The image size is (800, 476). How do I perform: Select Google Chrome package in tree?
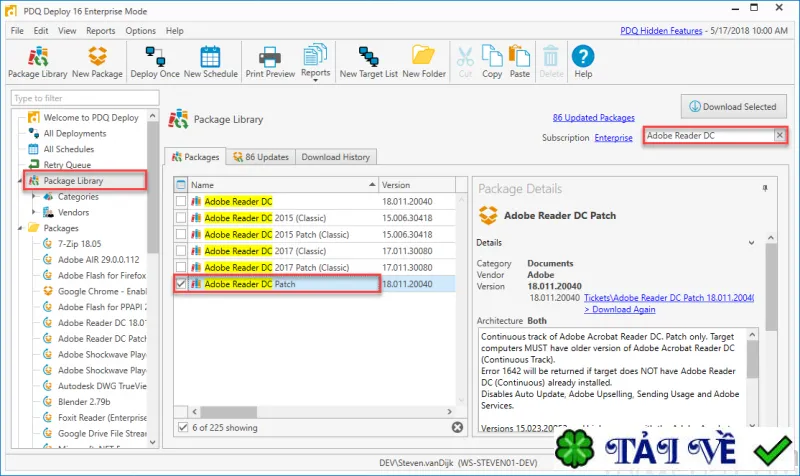tap(102, 291)
